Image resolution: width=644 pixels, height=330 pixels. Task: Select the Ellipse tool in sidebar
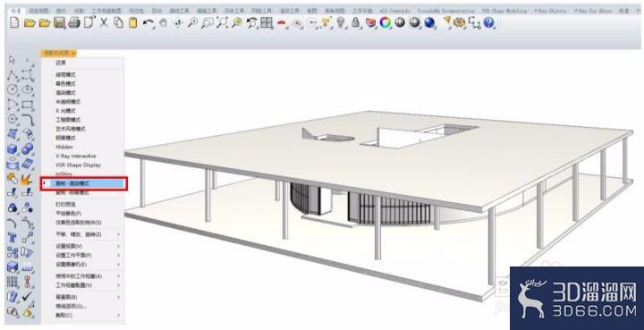[x=28, y=89]
